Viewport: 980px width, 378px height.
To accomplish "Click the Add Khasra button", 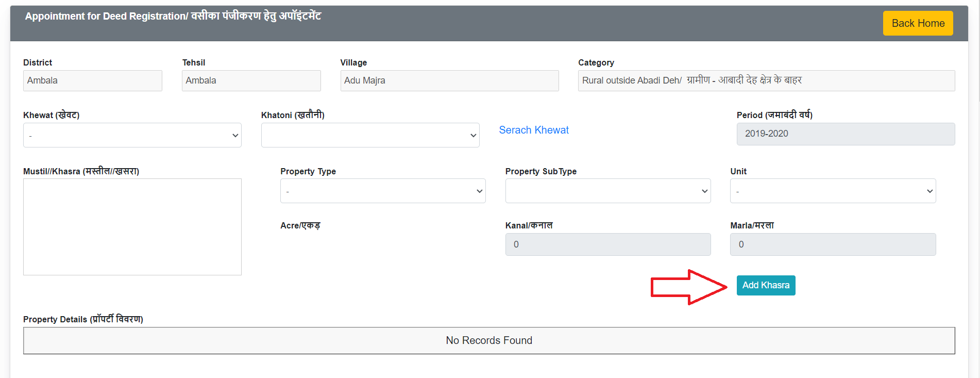I will [x=766, y=285].
